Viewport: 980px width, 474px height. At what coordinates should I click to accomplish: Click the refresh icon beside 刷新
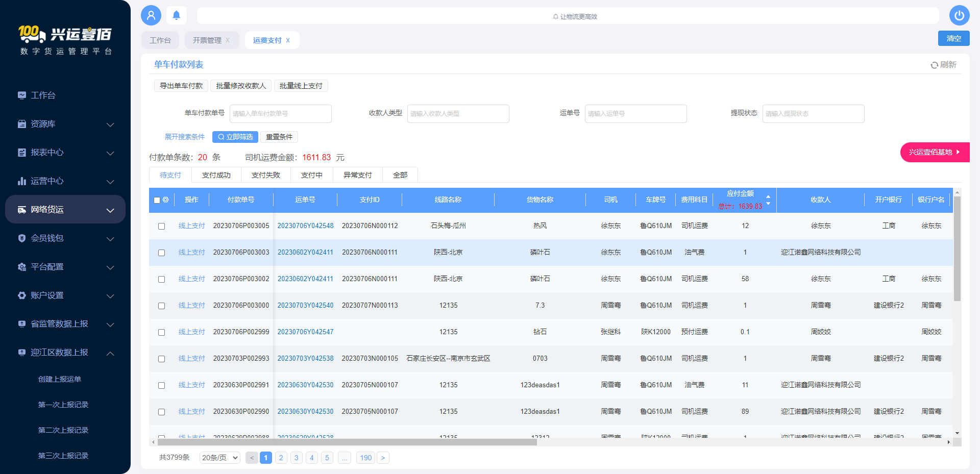pyautogui.click(x=934, y=65)
